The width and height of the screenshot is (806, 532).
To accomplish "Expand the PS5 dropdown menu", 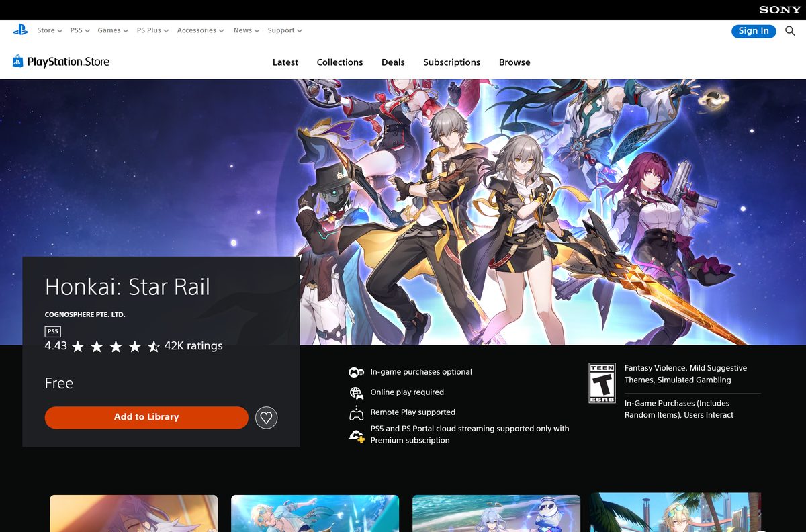I will pyautogui.click(x=80, y=30).
